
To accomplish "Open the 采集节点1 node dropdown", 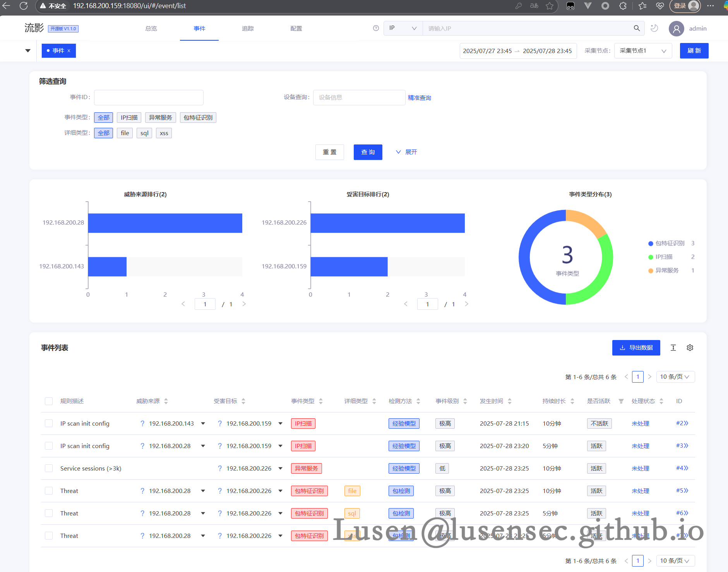I will pos(642,51).
